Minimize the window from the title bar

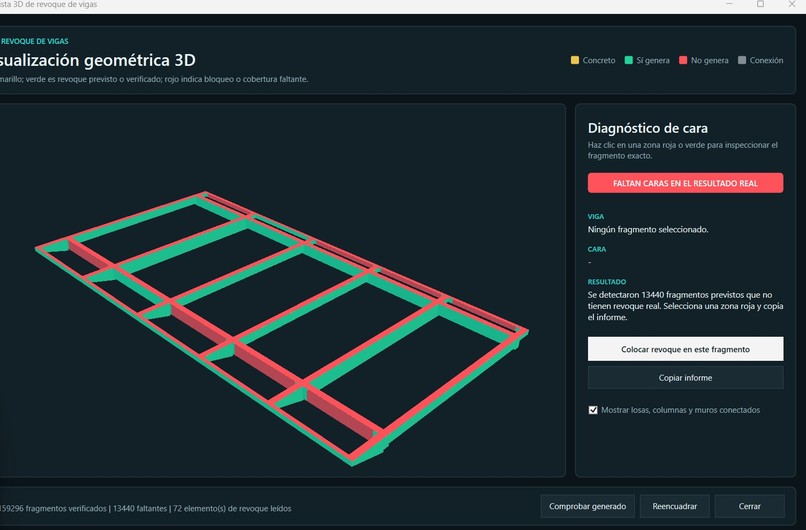coord(729,4)
